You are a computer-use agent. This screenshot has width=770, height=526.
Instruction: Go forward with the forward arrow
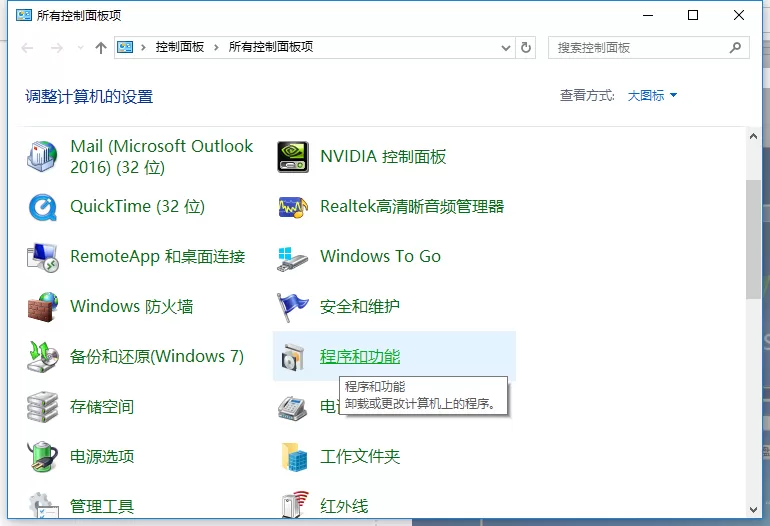coord(57,48)
